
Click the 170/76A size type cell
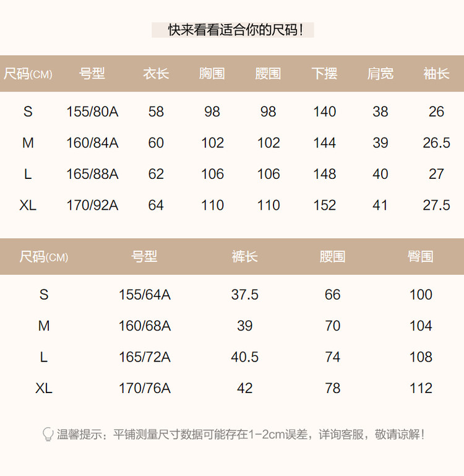point(144,388)
